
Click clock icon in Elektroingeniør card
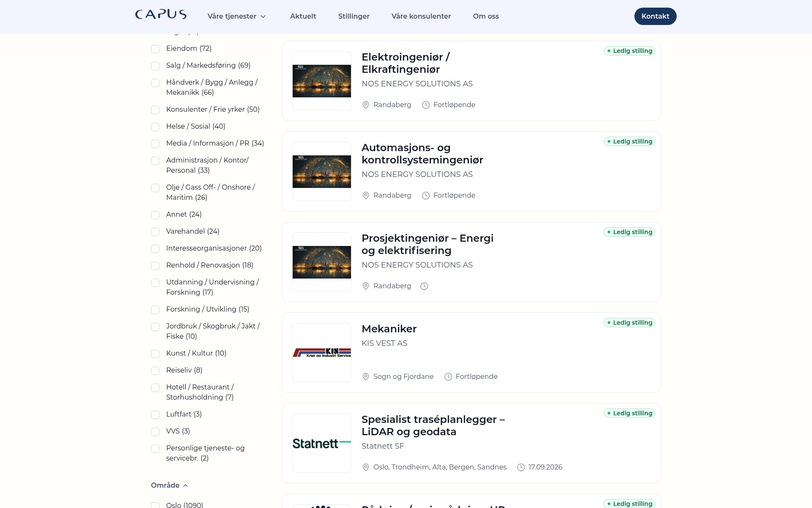point(426,105)
